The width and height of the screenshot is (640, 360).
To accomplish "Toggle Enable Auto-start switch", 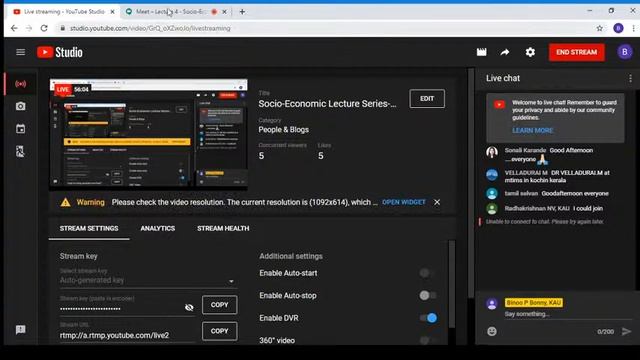I will click(428, 273).
